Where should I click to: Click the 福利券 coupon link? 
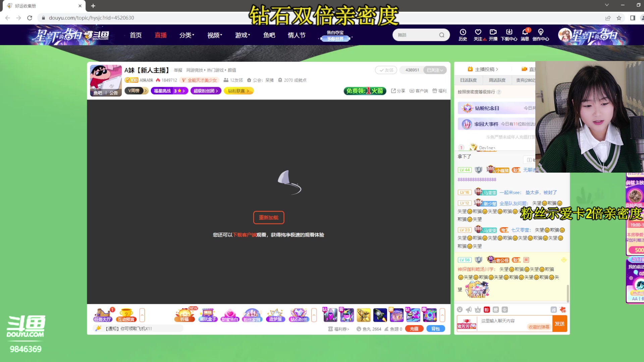pyautogui.click(x=339, y=329)
